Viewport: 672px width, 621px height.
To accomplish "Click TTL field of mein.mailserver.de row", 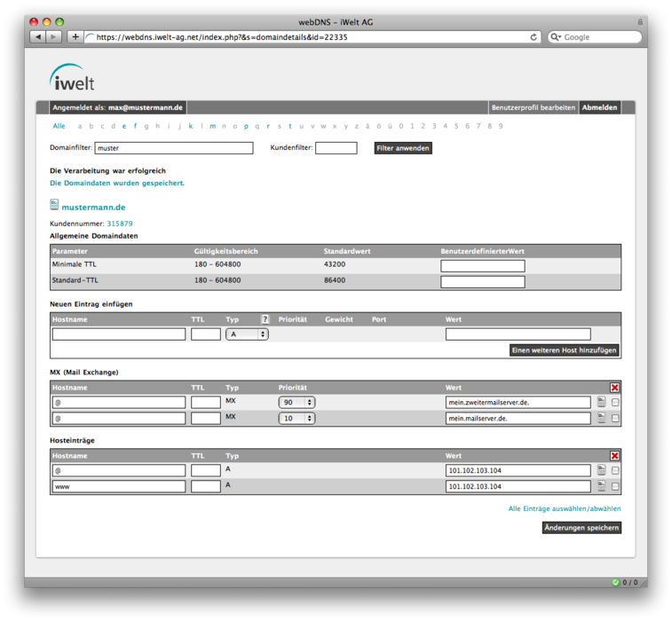I will (x=206, y=418).
